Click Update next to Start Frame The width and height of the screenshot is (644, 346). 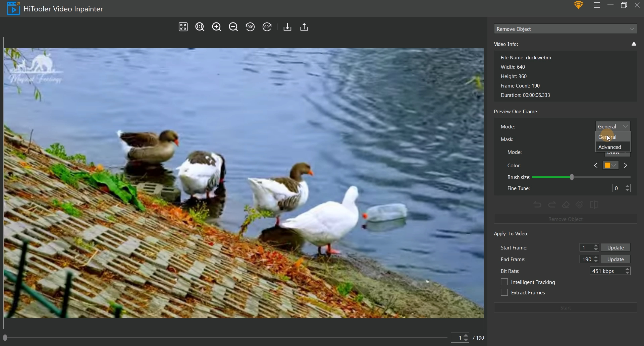[x=615, y=247]
